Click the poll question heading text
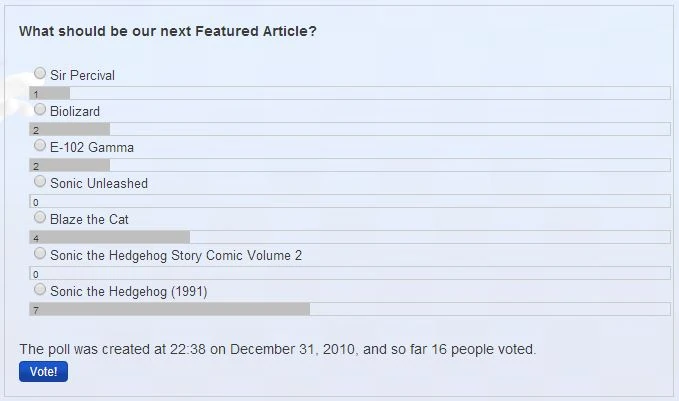Screen dimensions: 679x401 pyautogui.click(x=168, y=31)
